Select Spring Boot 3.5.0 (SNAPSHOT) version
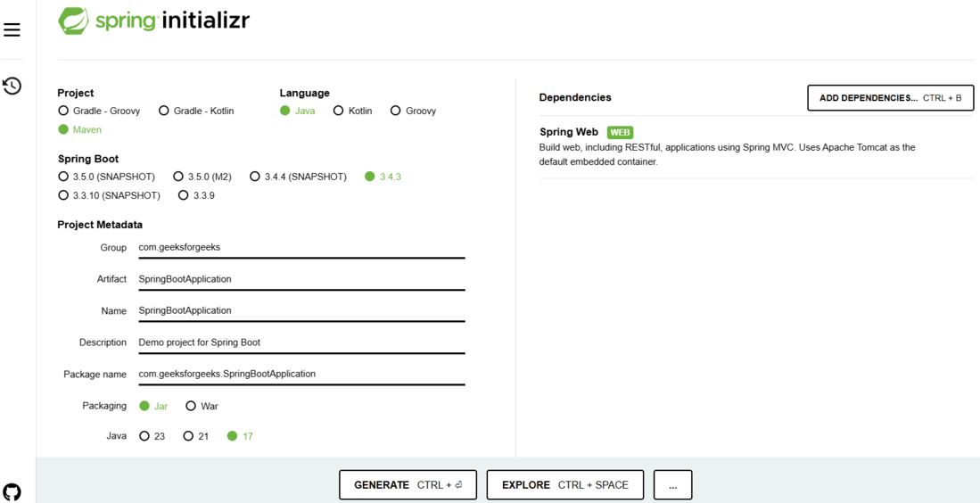This screenshot has height=503, width=980. pos(63,177)
